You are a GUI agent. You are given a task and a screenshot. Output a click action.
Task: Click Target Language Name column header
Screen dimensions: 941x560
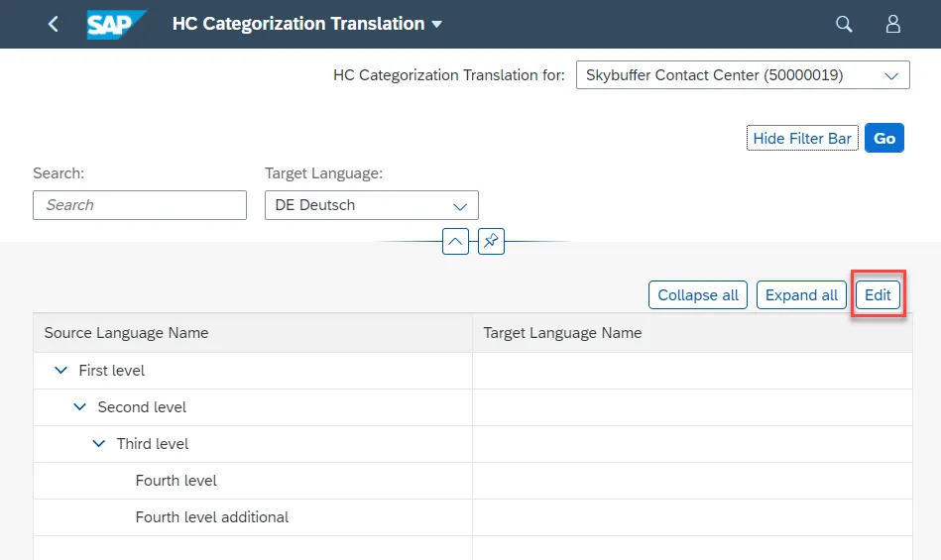point(692,333)
